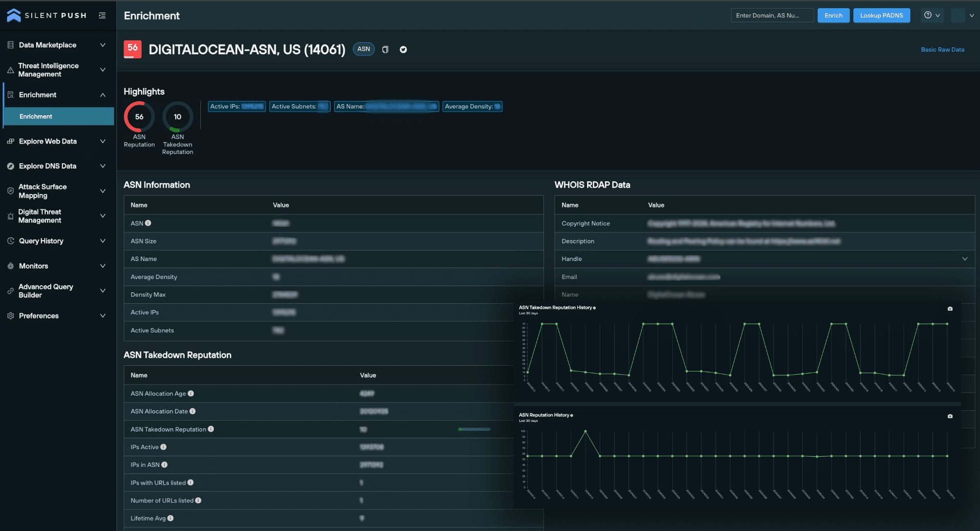The width and height of the screenshot is (980, 531).
Task: Open the Query History menu label
Action: pyautogui.click(x=41, y=241)
